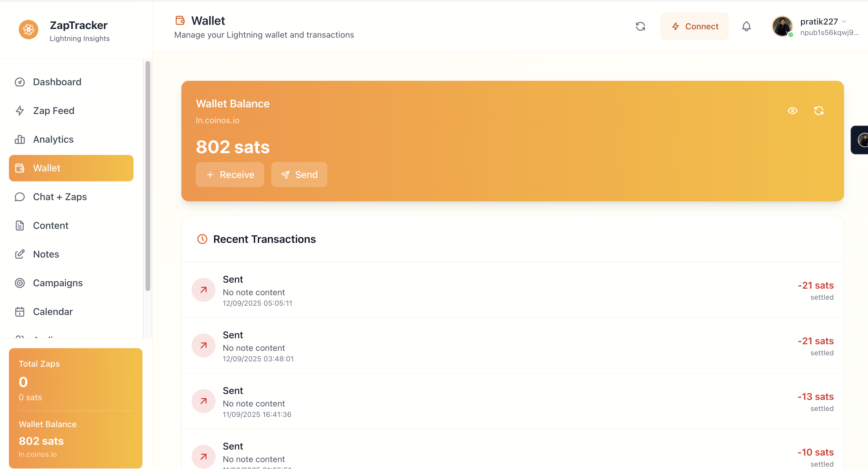Viewport: 868px width, 469px height.
Task: Click sent arrow icon for 05:05:11 transaction
Action: (x=204, y=290)
